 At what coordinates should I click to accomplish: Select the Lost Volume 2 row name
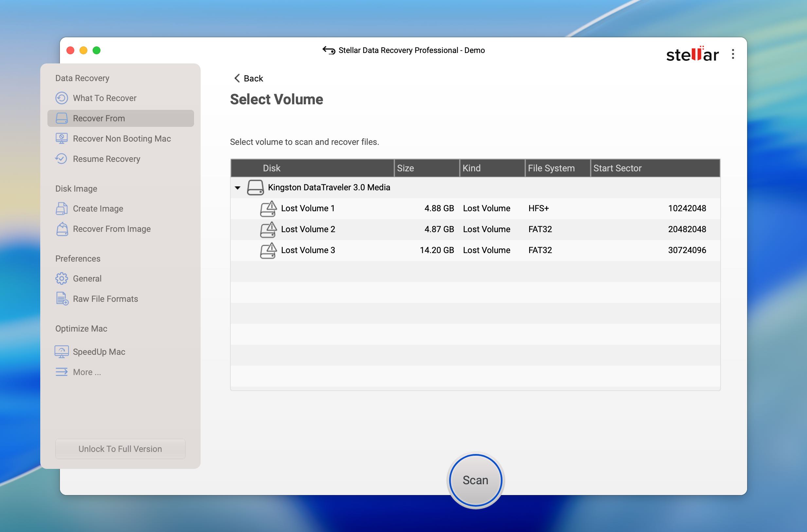tap(308, 229)
